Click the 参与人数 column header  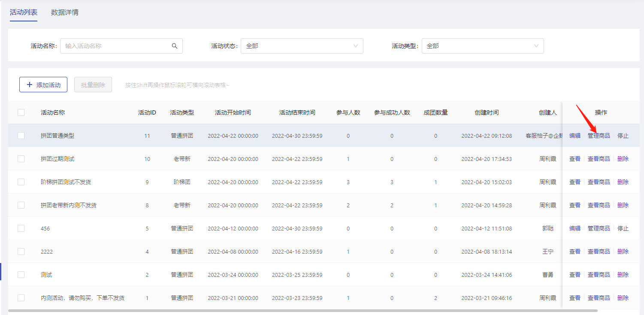pyautogui.click(x=348, y=112)
